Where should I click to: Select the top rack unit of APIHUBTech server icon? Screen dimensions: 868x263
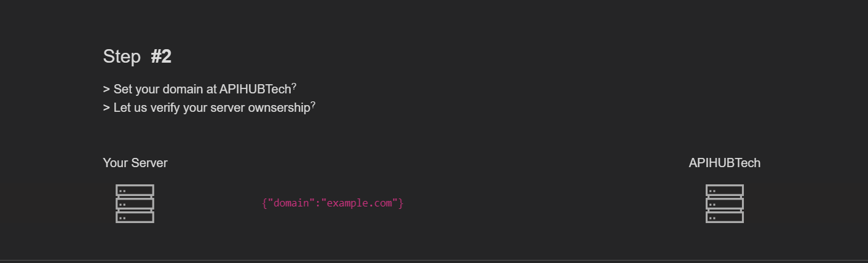[725, 190]
